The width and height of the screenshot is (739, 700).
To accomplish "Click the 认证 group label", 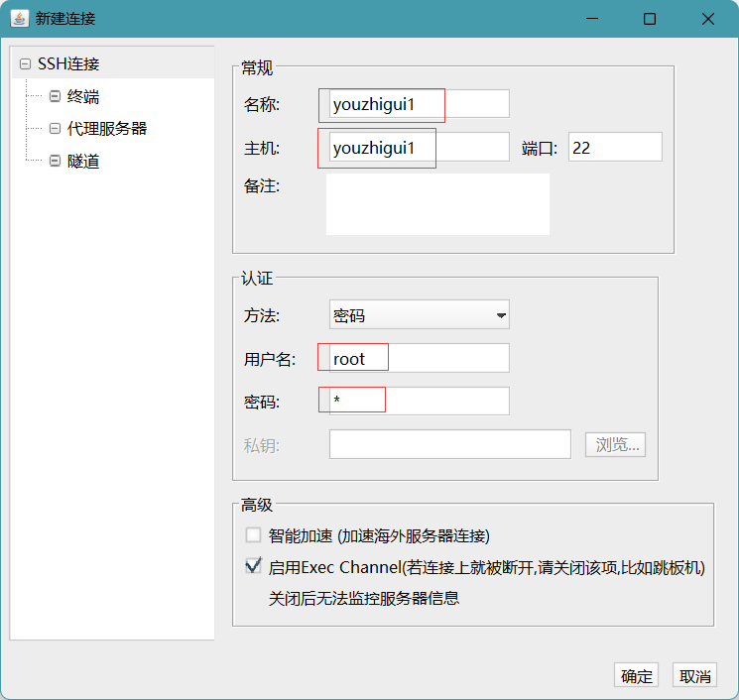I will [x=257, y=278].
